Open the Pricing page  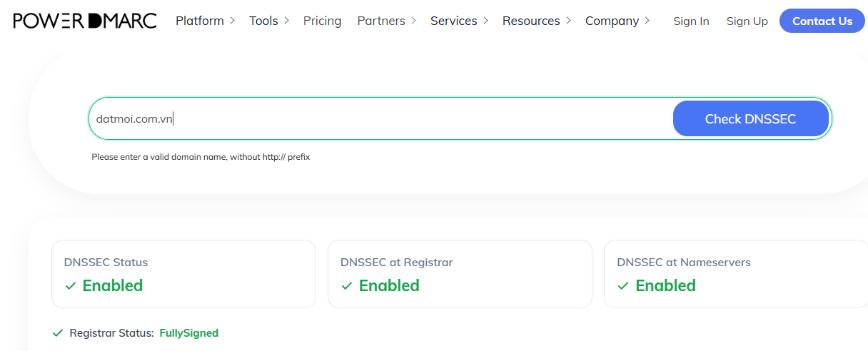(323, 21)
